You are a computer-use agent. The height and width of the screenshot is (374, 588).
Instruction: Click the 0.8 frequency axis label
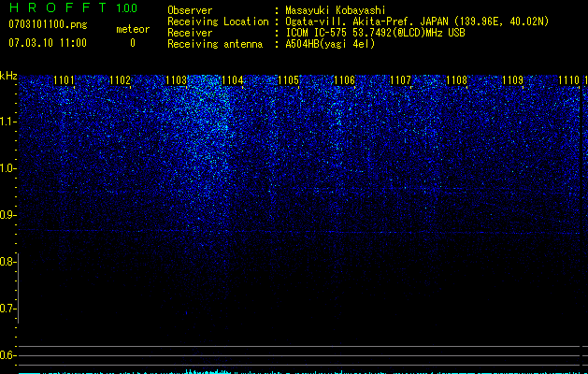click(x=7, y=262)
